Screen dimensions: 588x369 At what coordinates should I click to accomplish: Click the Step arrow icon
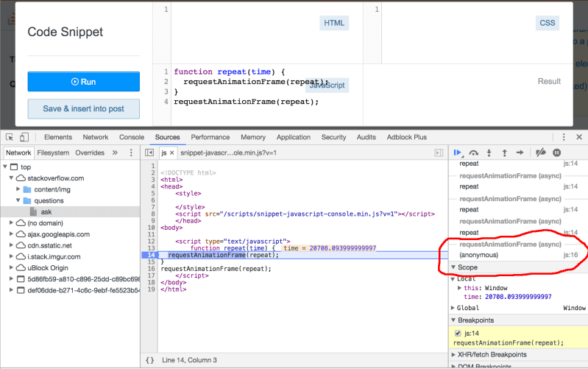[x=520, y=152]
